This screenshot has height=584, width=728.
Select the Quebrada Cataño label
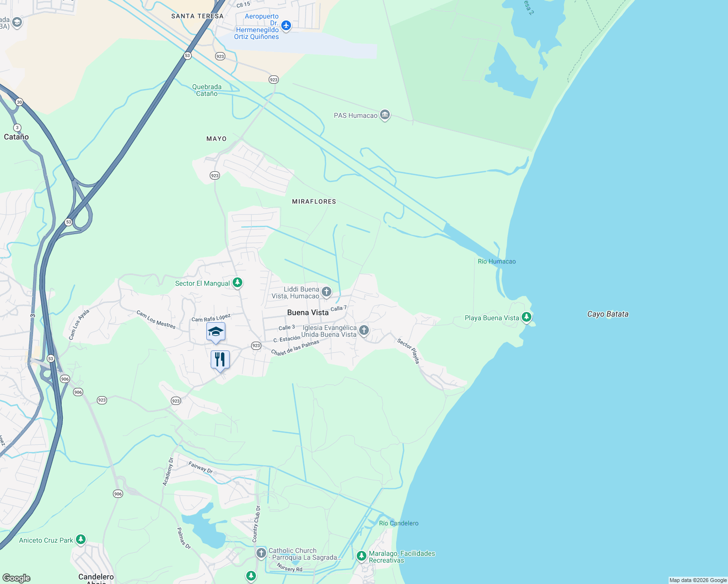pyautogui.click(x=207, y=90)
